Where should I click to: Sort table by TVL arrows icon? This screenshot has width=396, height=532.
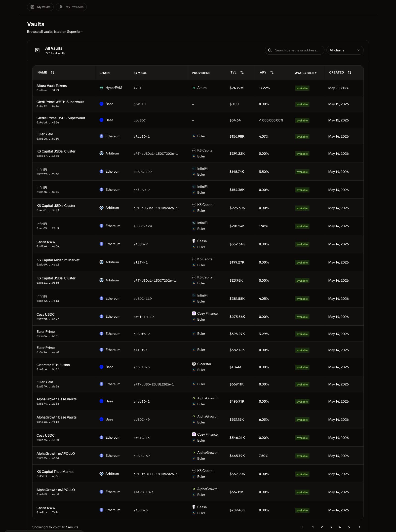(x=242, y=73)
